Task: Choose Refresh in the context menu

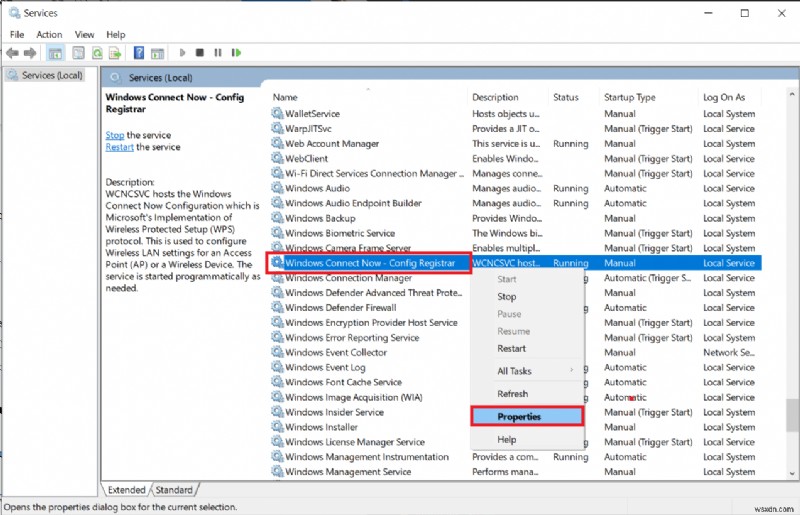Action: click(527, 394)
